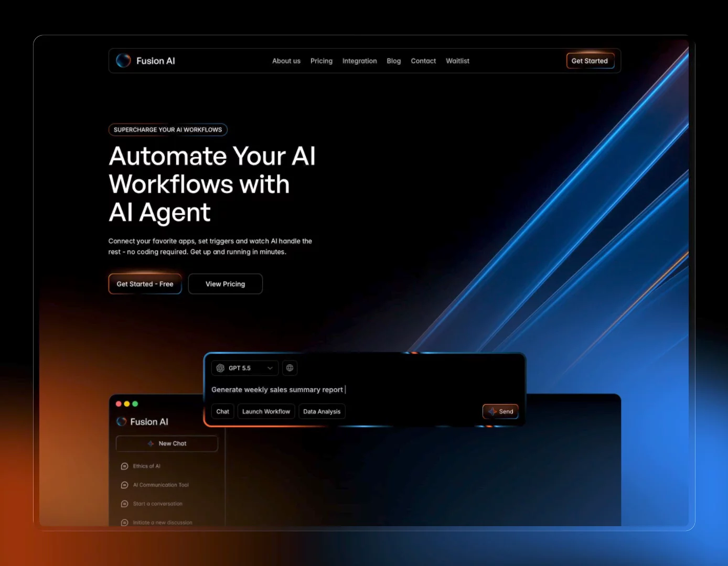
Task: Click the Get Started button in navbar
Action: 590,61
